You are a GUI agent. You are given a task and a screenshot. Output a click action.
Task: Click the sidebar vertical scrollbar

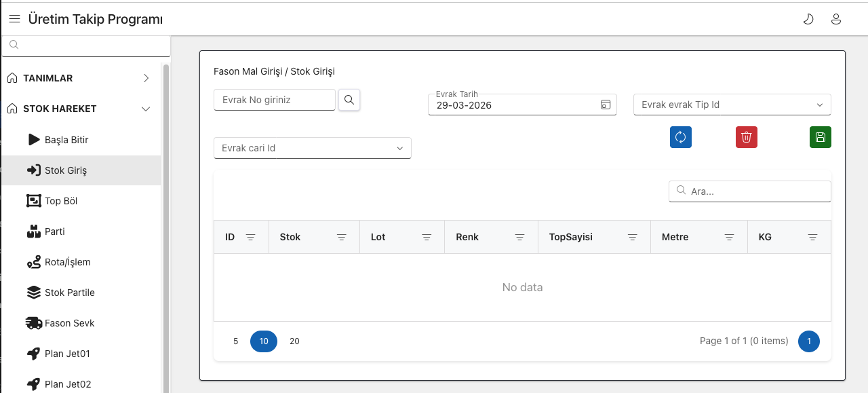(166, 224)
